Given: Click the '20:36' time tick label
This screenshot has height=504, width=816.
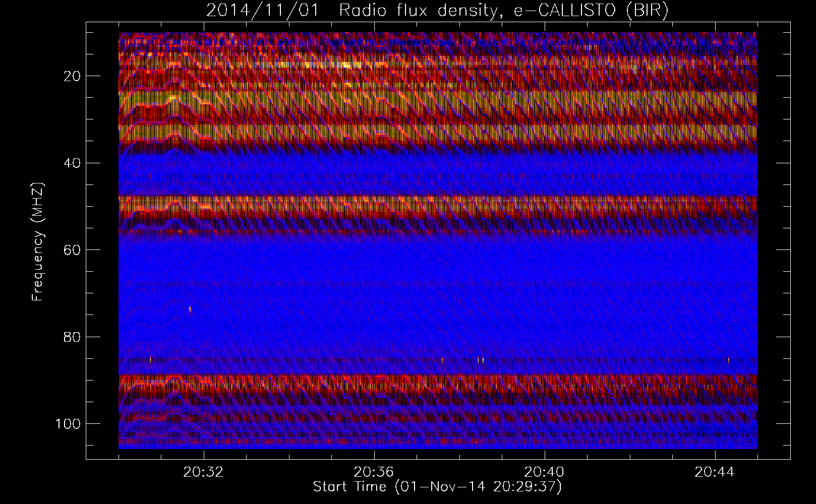Looking at the screenshot, I should [374, 472].
